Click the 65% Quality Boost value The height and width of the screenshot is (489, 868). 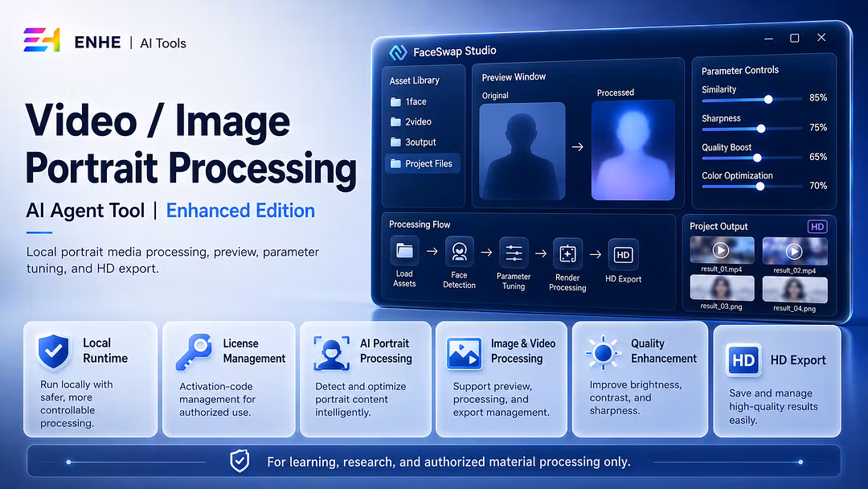coord(818,157)
